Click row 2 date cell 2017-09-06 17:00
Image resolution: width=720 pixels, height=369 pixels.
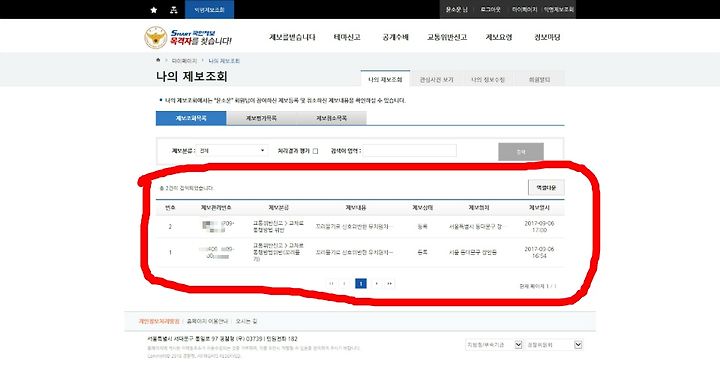[539, 226]
